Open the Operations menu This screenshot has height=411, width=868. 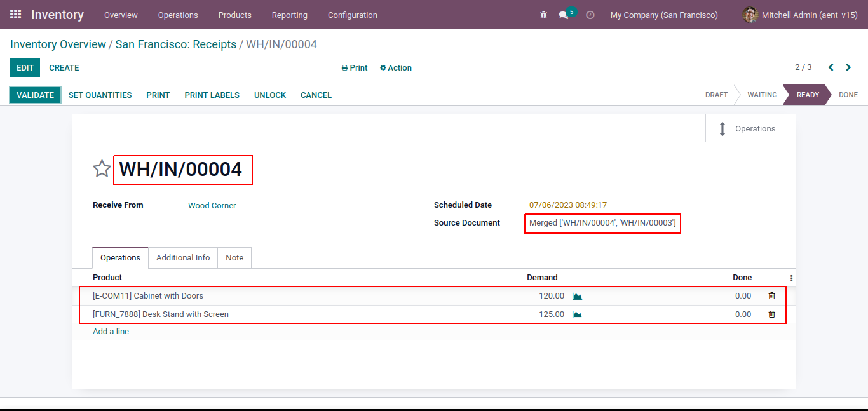tap(178, 15)
